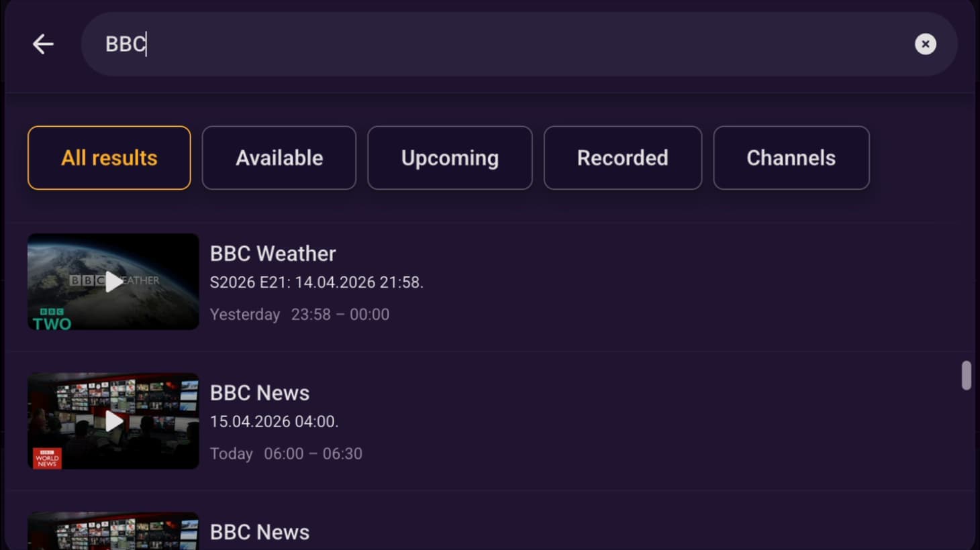Click the BBC World News logo badge
The height and width of the screenshot is (550, 980).
point(47,458)
